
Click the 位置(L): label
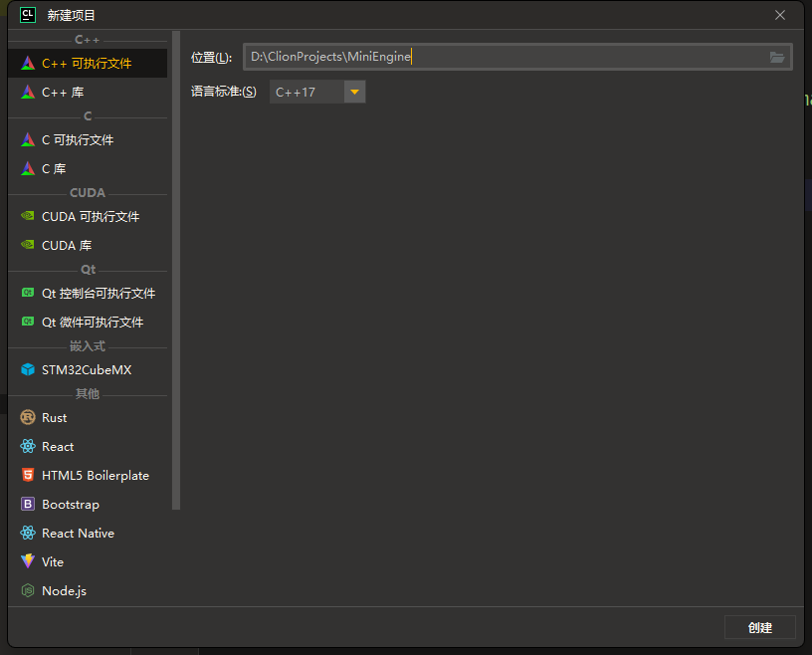[x=211, y=57]
